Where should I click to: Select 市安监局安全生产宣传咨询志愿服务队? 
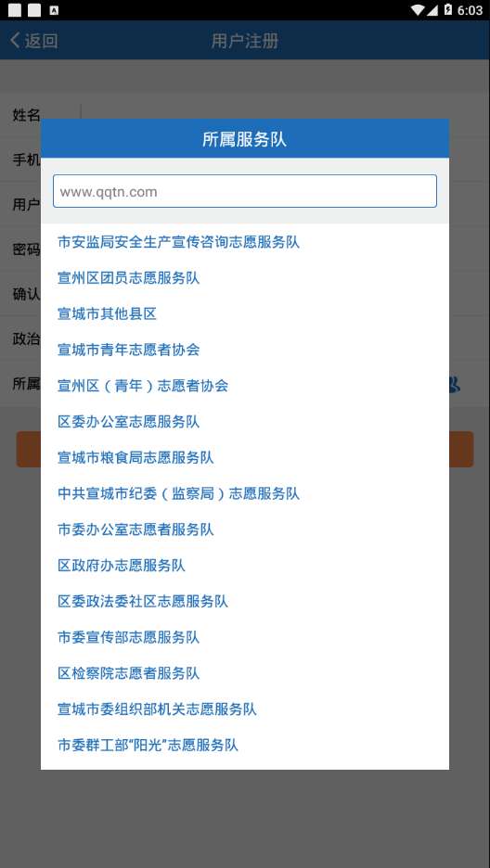point(245,242)
